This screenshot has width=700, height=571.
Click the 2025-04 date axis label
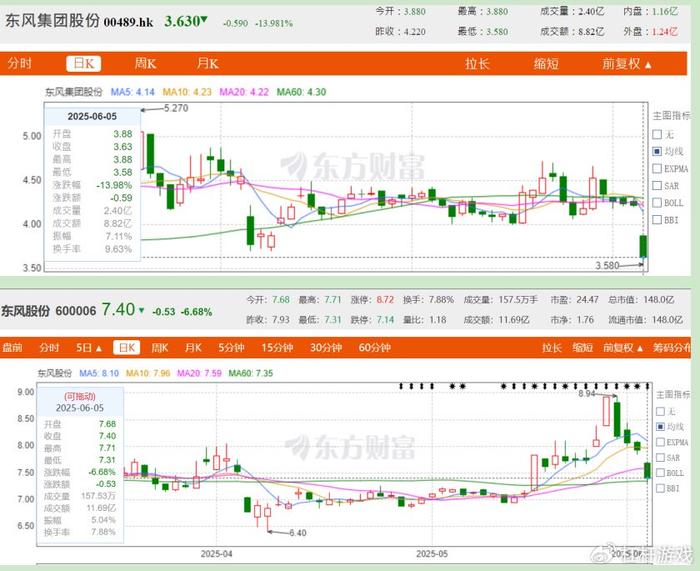coord(217,554)
